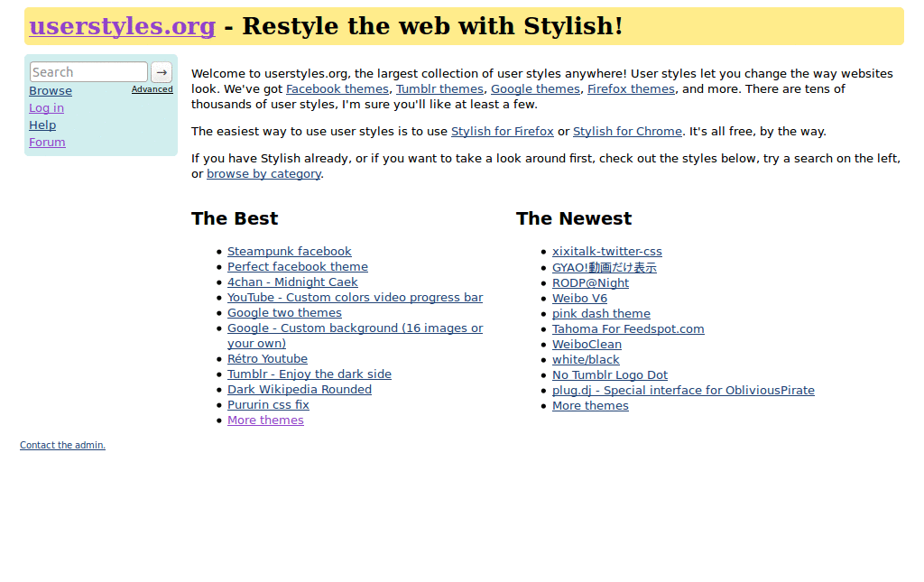Go to Log in page
This screenshot has width=924, height=582.
click(47, 107)
